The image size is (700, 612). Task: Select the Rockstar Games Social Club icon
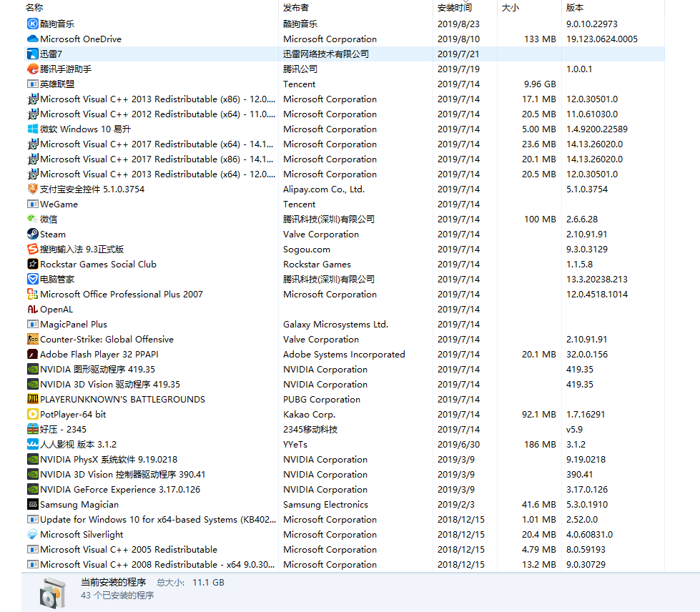[x=33, y=265]
